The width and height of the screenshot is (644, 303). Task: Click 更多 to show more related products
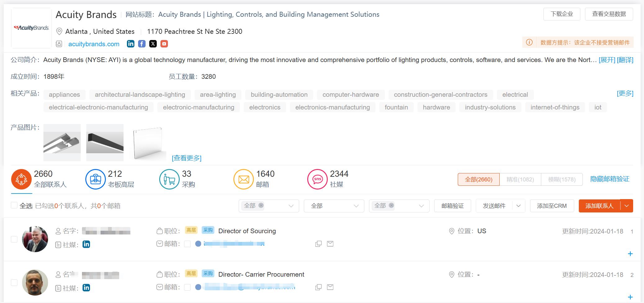click(625, 93)
